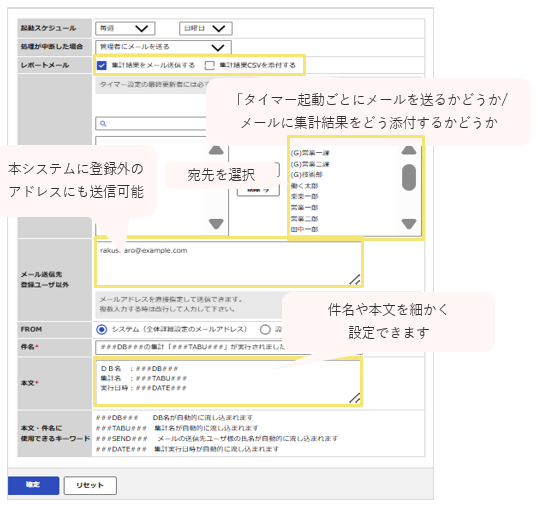Click the ###TABU### keyword text
Image resolution: width=538 pixels, height=505 pixels.
point(121,428)
